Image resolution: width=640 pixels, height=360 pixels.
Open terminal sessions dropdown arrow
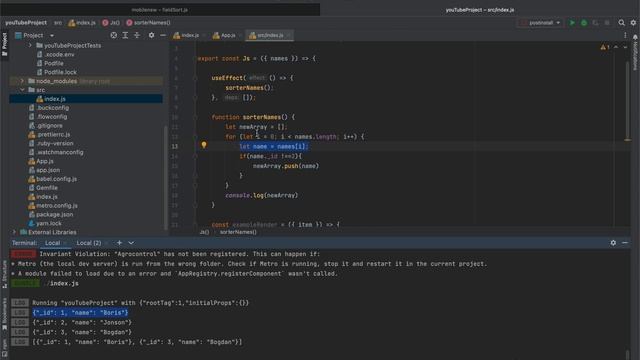131,243
